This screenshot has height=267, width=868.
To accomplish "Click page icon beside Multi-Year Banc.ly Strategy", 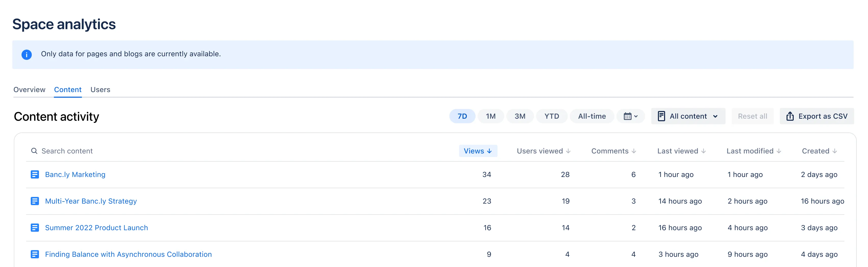I will (35, 201).
